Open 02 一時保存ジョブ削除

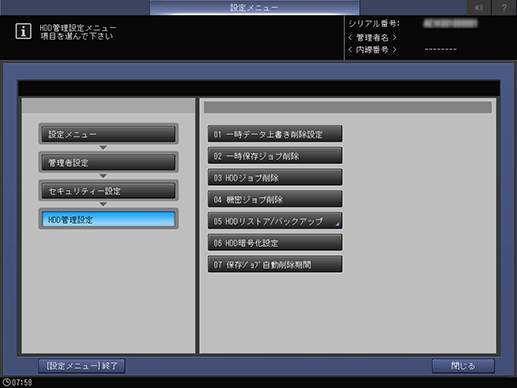click(275, 156)
